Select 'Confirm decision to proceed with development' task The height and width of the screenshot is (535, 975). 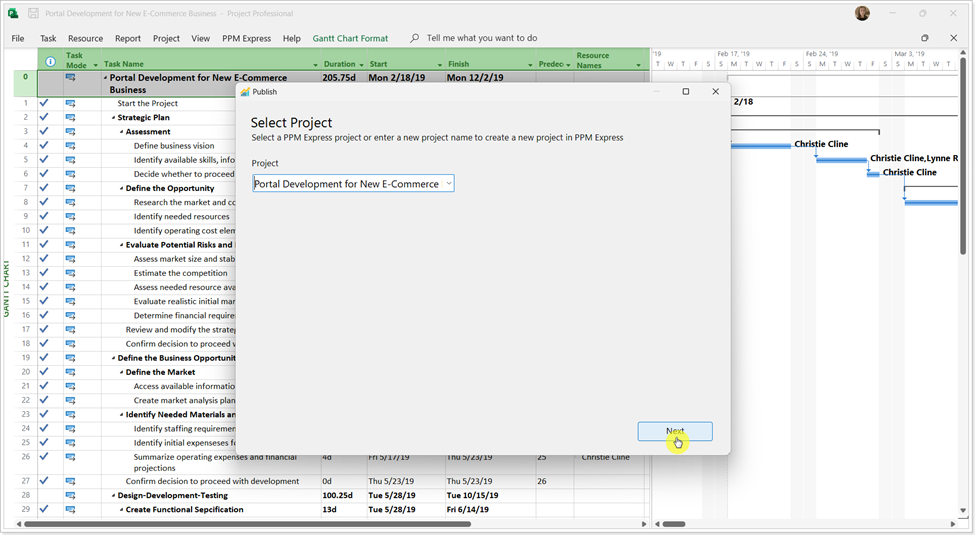click(x=212, y=482)
